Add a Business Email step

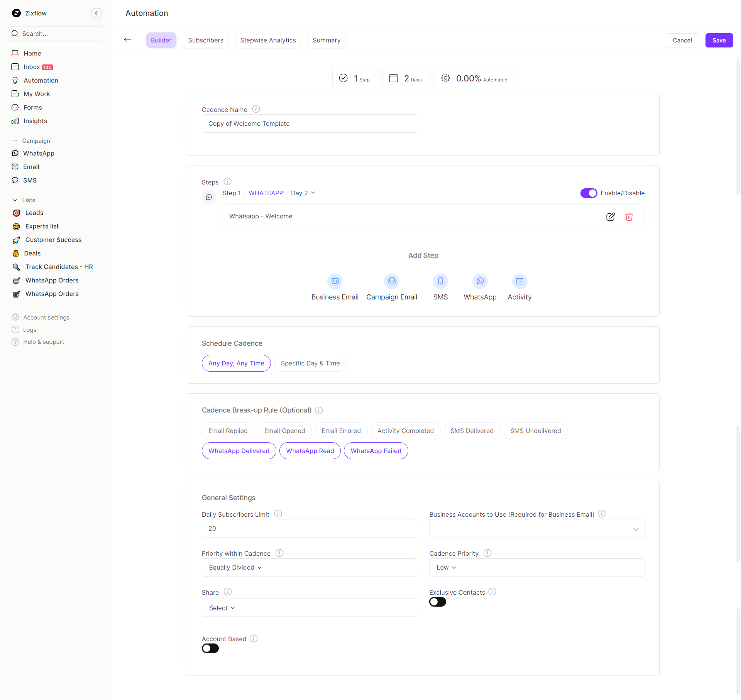pos(335,281)
